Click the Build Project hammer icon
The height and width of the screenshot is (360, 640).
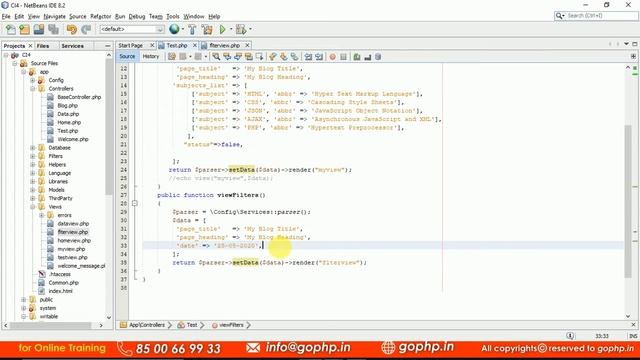tap(192, 29)
